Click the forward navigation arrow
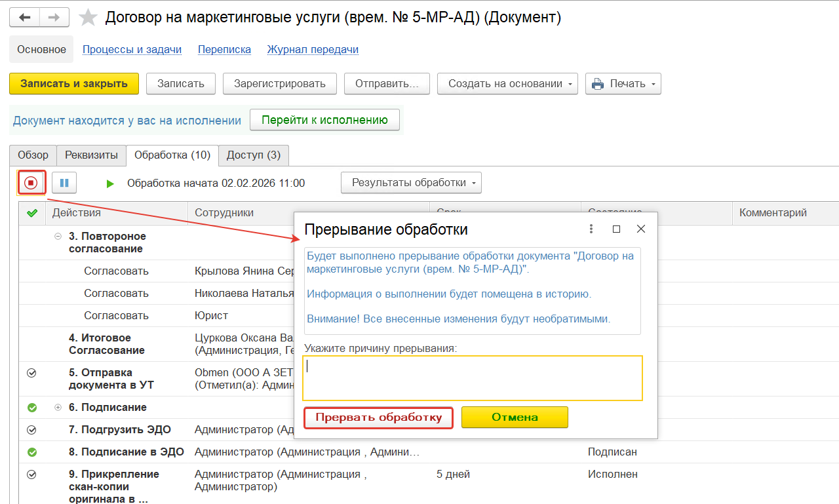839x504 pixels. [x=55, y=18]
